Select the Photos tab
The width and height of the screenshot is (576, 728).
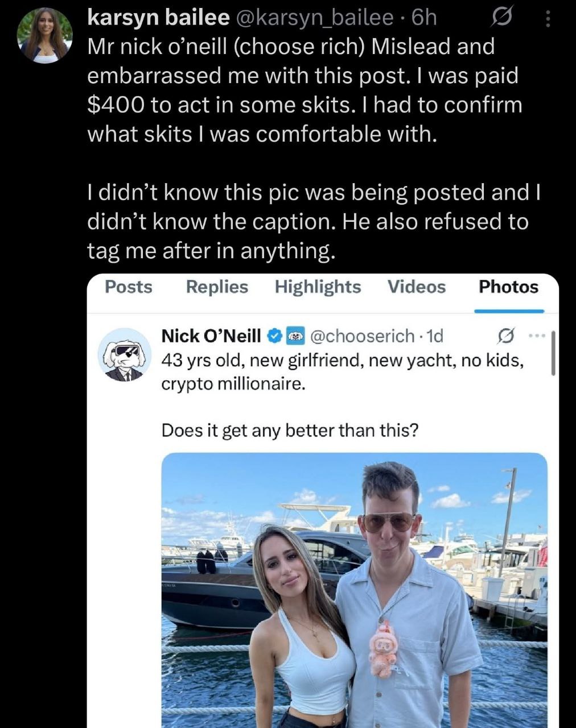point(508,287)
